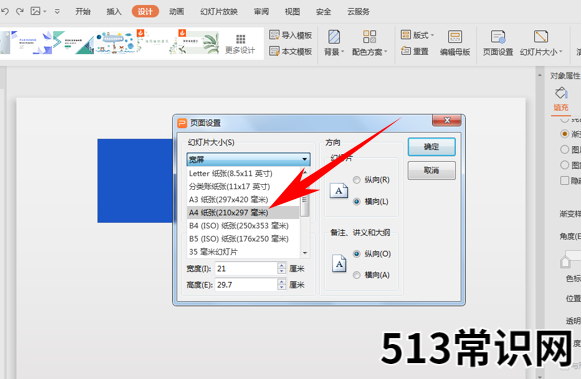This screenshot has height=379, width=582.
Task: Open the 安全 tab
Action: [x=324, y=12]
